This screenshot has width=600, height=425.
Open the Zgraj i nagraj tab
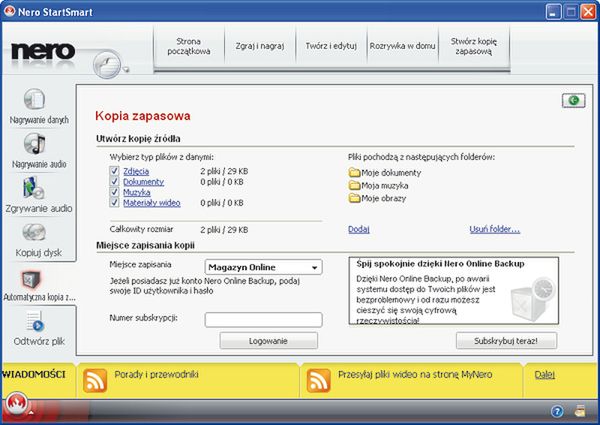pos(260,46)
